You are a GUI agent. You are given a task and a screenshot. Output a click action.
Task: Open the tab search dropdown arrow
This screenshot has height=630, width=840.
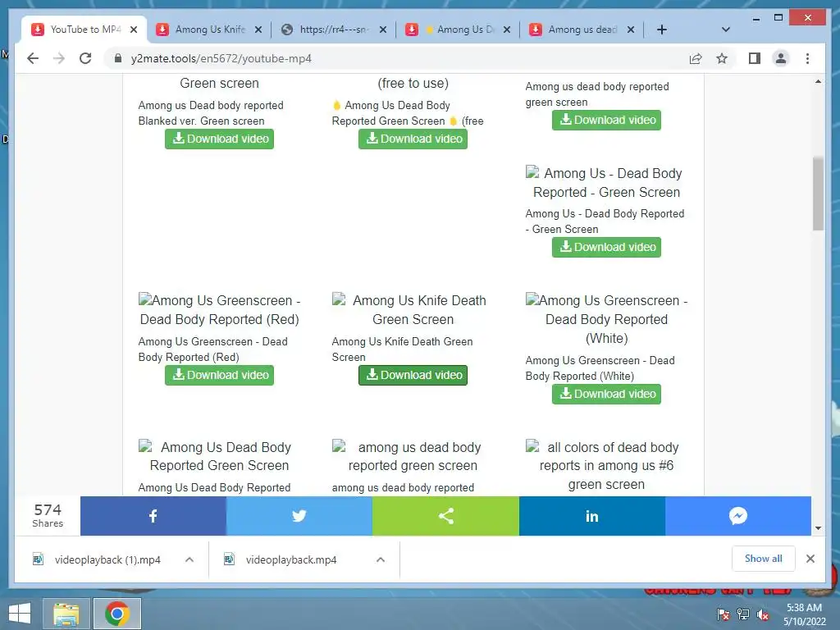point(726,30)
